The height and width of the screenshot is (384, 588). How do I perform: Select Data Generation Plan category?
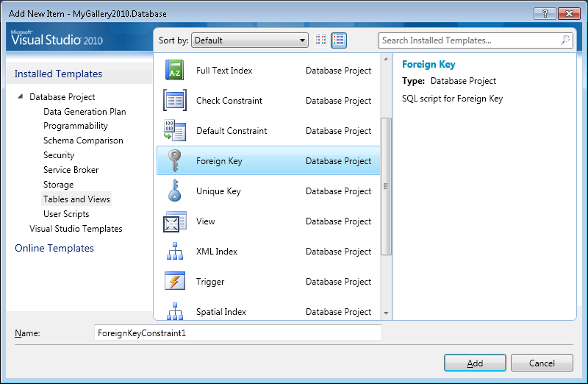[x=85, y=112]
